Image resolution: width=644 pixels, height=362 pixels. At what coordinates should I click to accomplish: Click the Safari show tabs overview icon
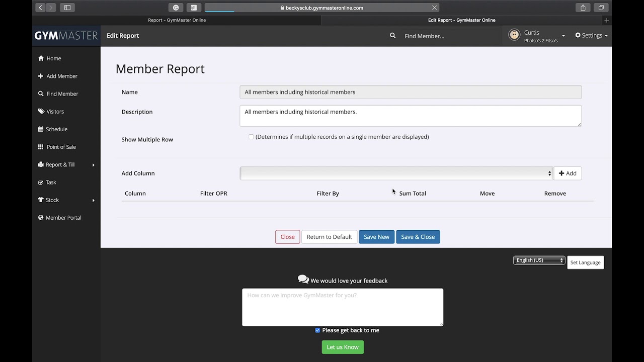click(601, 8)
